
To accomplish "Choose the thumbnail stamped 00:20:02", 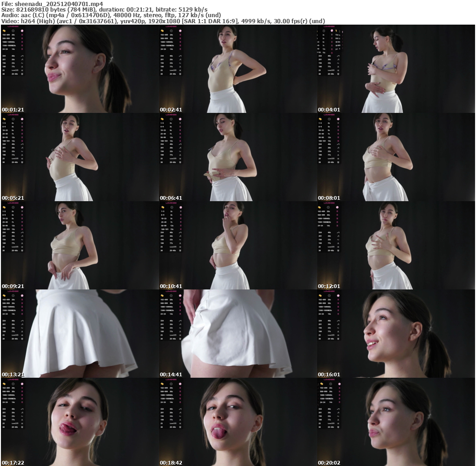I will pyautogui.click(x=396, y=422).
